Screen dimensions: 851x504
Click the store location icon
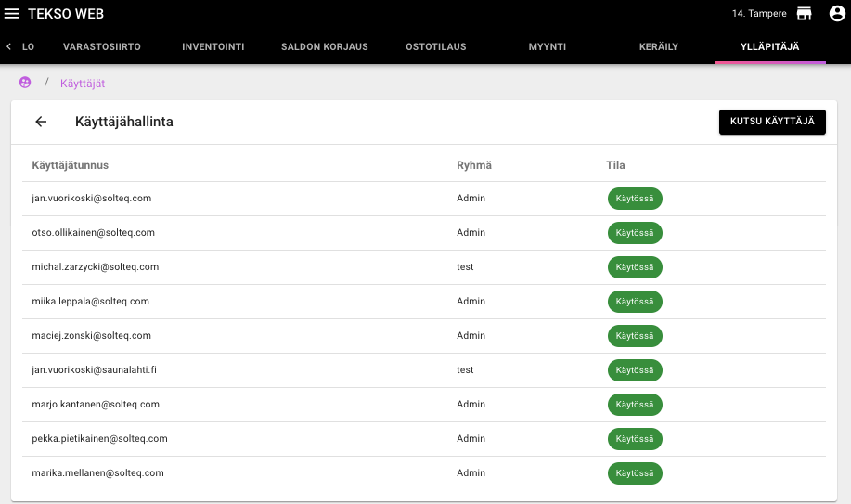(804, 14)
